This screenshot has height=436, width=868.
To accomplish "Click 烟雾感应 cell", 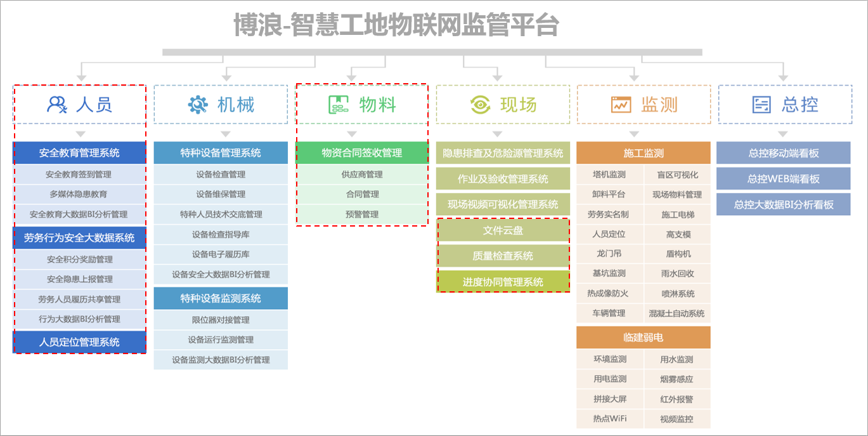I will click(x=677, y=379).
